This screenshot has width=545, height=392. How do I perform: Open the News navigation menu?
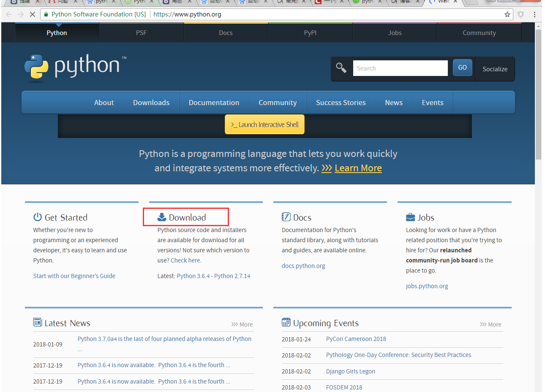pos(394,103)
